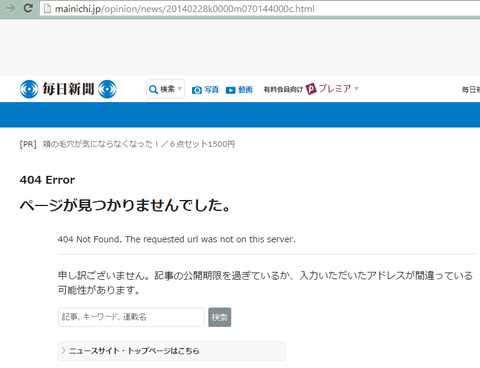480x368 pixels.
Task: Open the 動画 video play icon
Action: pyautogui.click(x=231, y=90)
